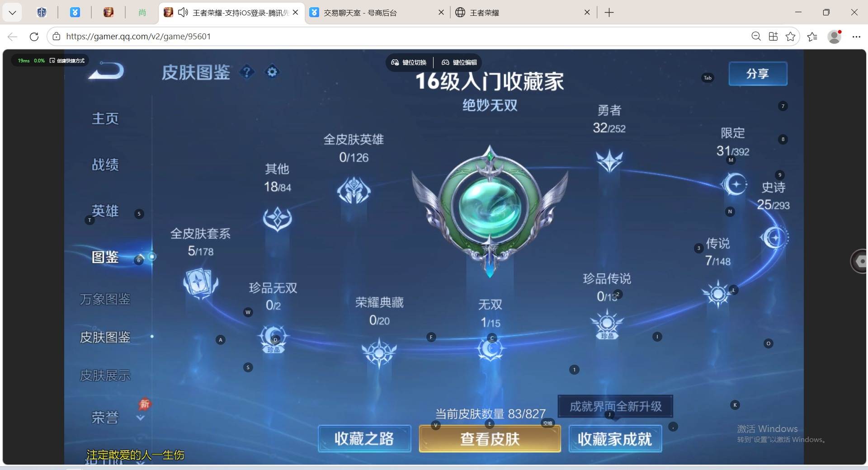The width and height of the screenshot is (868, 470).
Task: Select the 其他 category emblem
Action: (x=277, y=219)
